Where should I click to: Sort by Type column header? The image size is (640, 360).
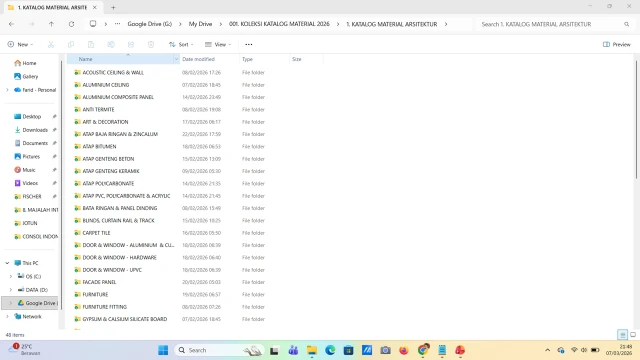(264, 59)
